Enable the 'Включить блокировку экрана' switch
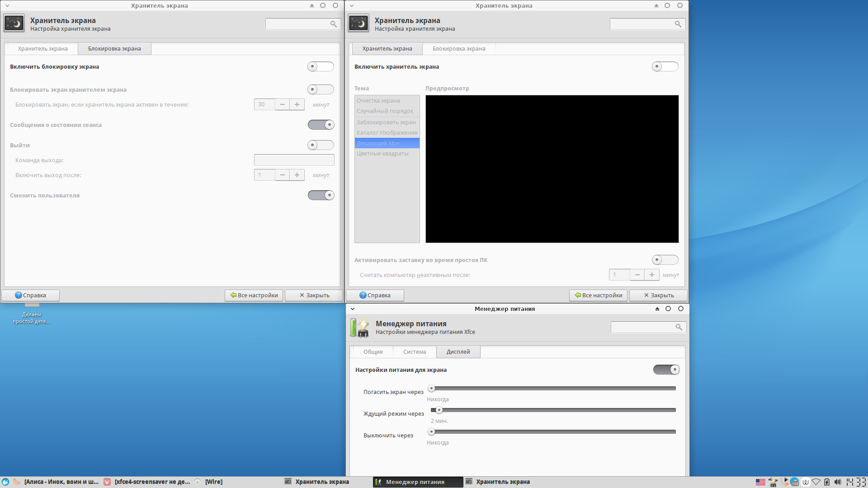 click(321, 66)
